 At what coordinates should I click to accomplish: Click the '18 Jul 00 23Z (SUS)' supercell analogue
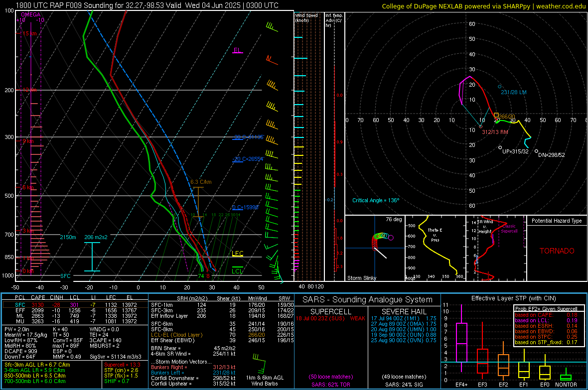[x=320, y=318]
